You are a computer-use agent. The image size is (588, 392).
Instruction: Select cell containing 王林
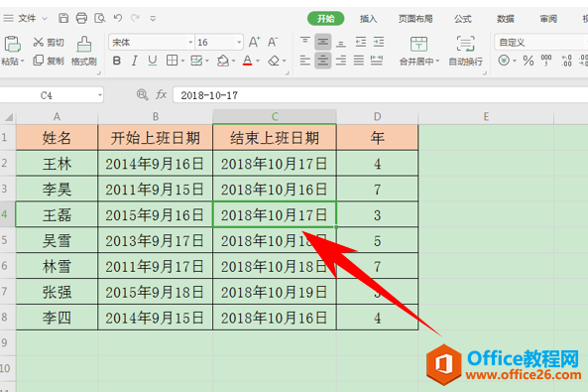[57, 164]
